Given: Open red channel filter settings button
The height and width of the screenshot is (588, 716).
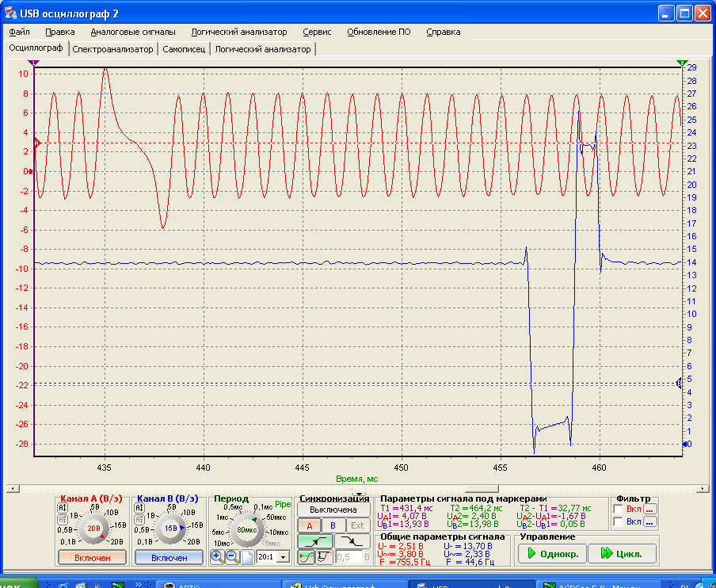Looking at the screenshot, I should (649, 509).
